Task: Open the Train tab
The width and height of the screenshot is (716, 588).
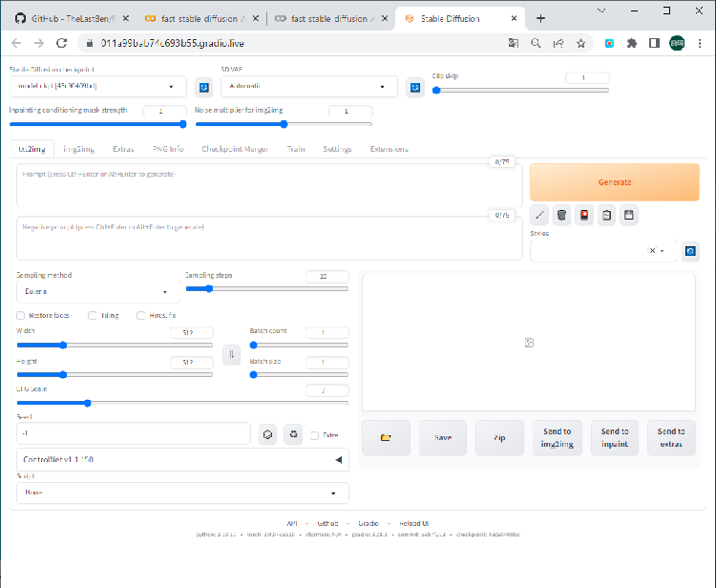Action: [296, 149]
